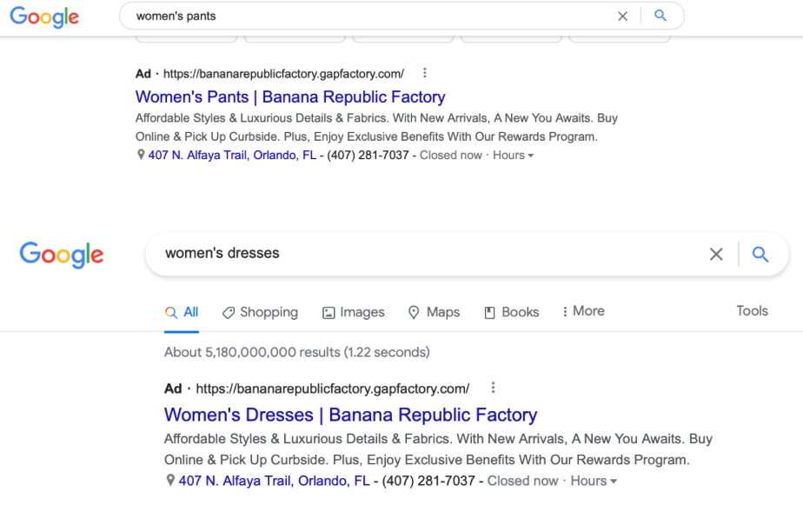Open the options menu beside the Women's Pants ad URL

point(425,73)
